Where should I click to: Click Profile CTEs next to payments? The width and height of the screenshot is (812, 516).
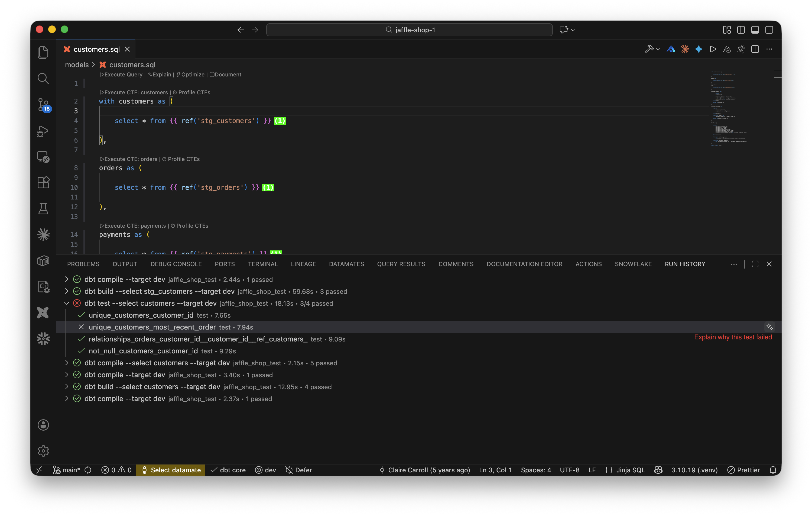[190, 226]
